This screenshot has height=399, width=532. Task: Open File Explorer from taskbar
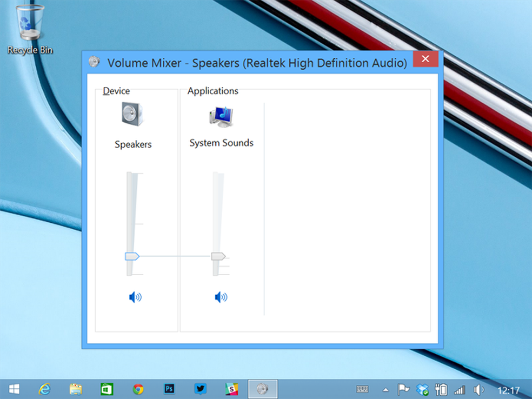(x=76, y=389)
